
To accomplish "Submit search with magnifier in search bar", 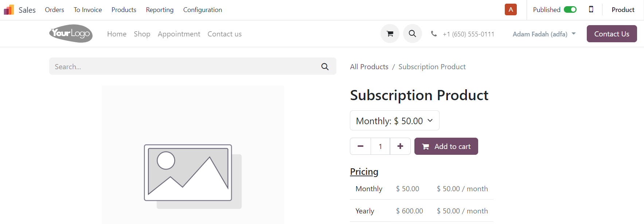I will (325, 66).
